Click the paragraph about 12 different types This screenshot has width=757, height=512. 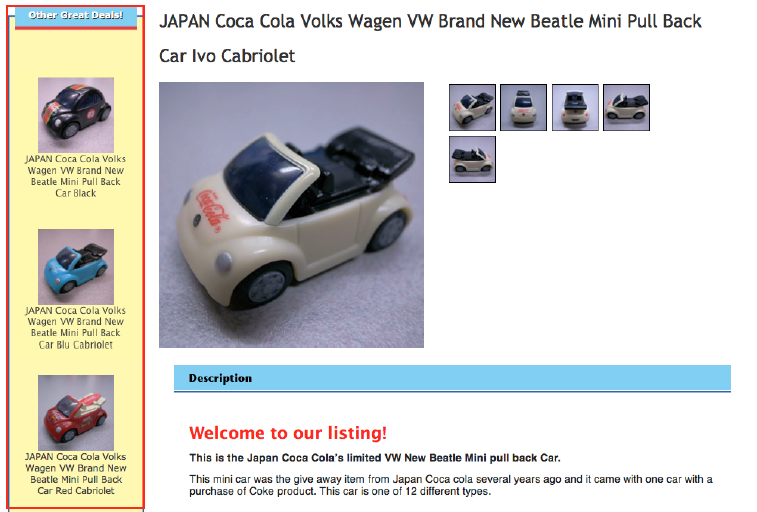[451, 485]
